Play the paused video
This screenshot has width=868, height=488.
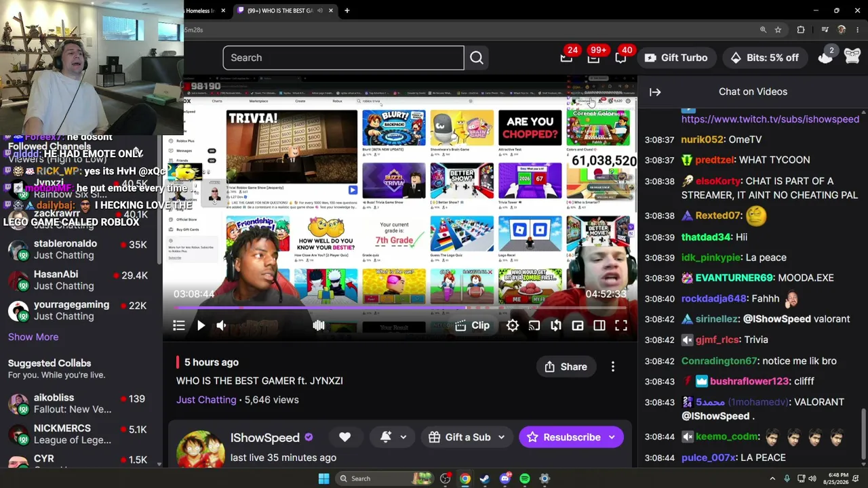tap(201, 326)
